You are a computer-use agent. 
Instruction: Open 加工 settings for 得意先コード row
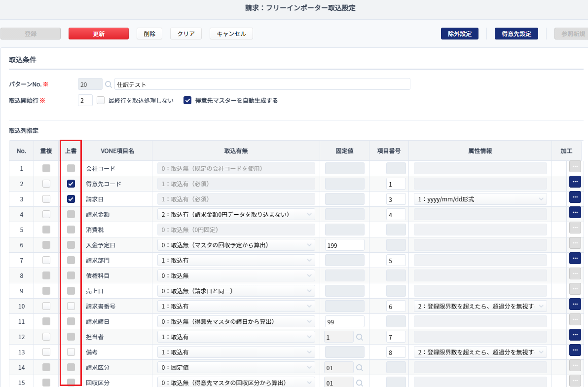pos(575,182)
